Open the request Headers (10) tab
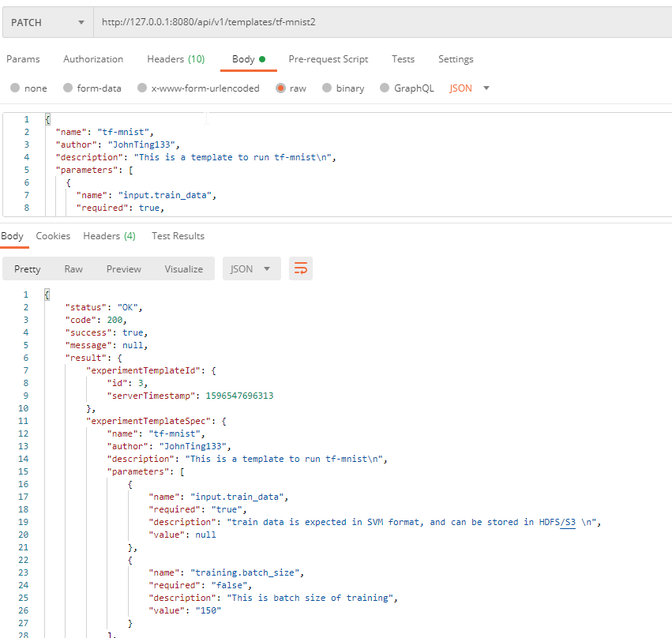Image resolution: width=672 pixels, height=638 pixels. (x=176, y=59)
